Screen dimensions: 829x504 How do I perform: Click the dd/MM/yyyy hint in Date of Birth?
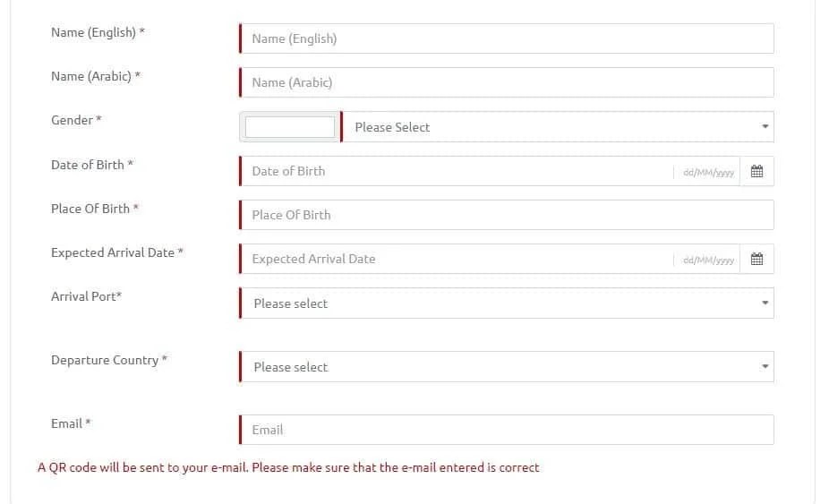point(708,173)
